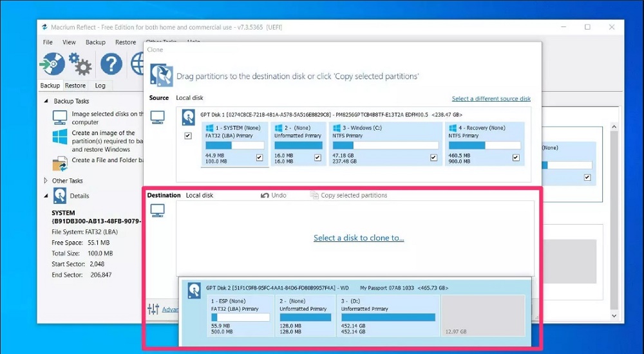Click the Destination computer monitor icon
The width and height of the screenshot is (644, 354).
[x=157, y=210]
